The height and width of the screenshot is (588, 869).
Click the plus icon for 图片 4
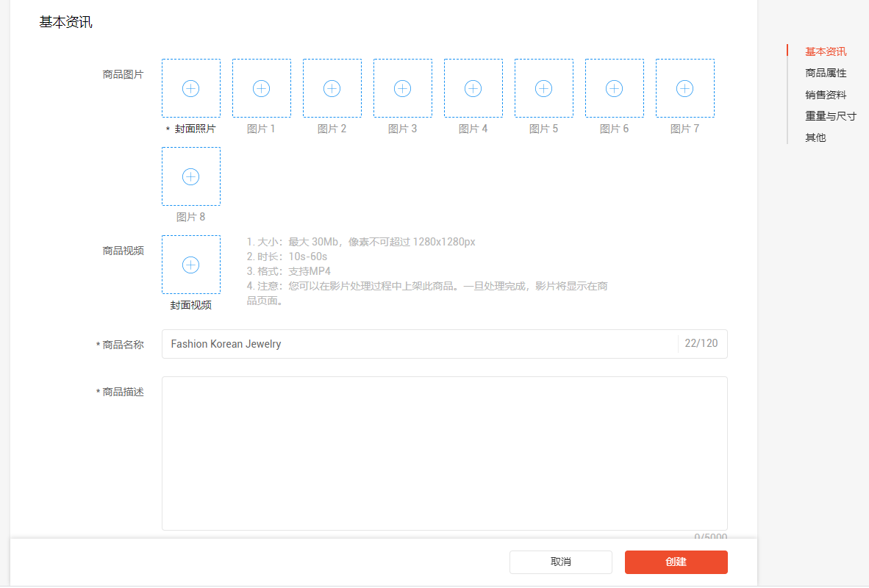(473, 87)
